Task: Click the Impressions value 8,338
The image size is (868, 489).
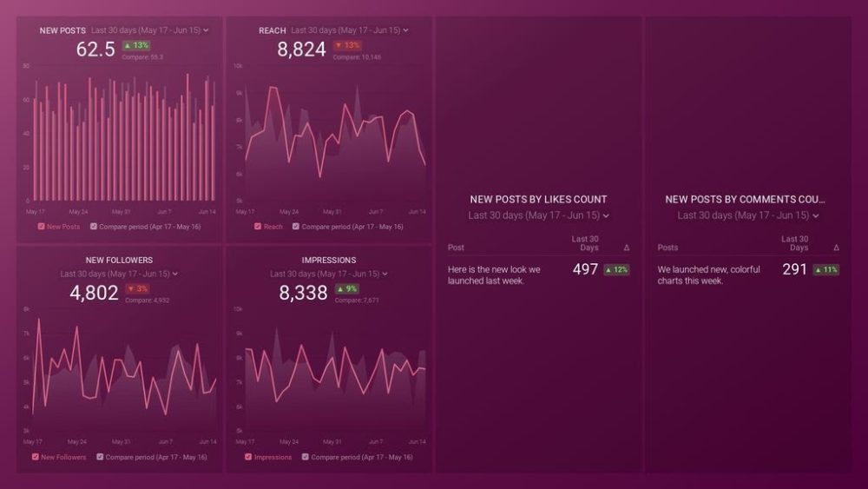Action: pyautogui.click(x=303, y=294)
